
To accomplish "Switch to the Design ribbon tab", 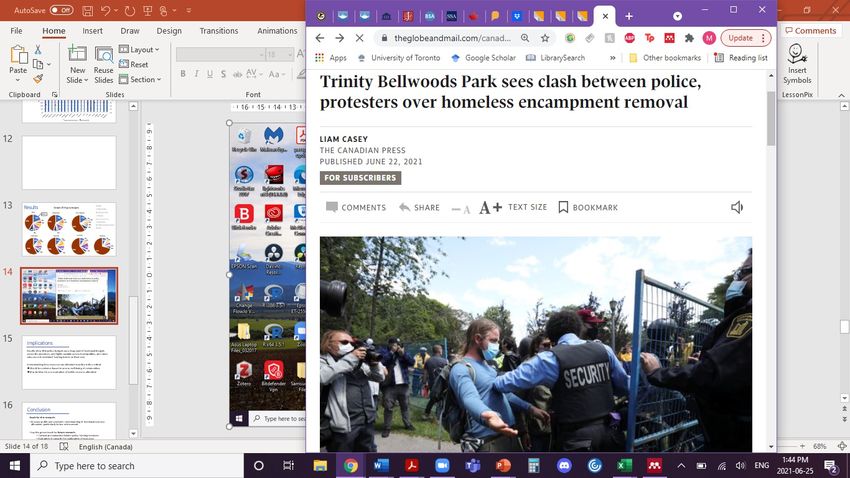I will pos(169,31).
